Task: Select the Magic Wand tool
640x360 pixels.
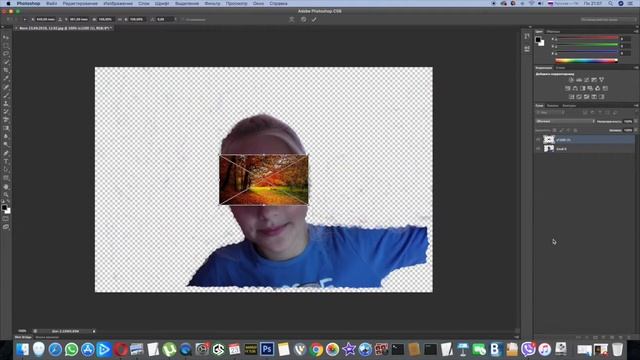Action: [6, 62]
